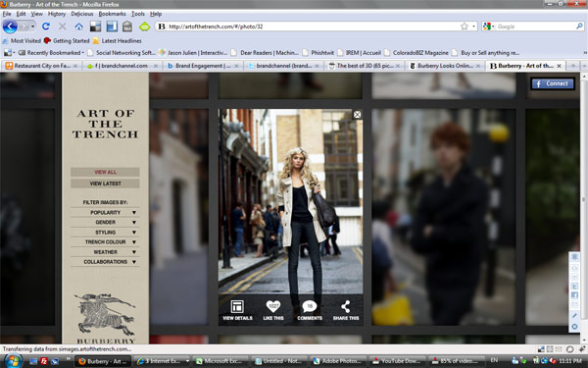This screenshot has height=368, width=588.
Task: Click the blue panel icon in navigation toolbar
Action: point(112,26)
